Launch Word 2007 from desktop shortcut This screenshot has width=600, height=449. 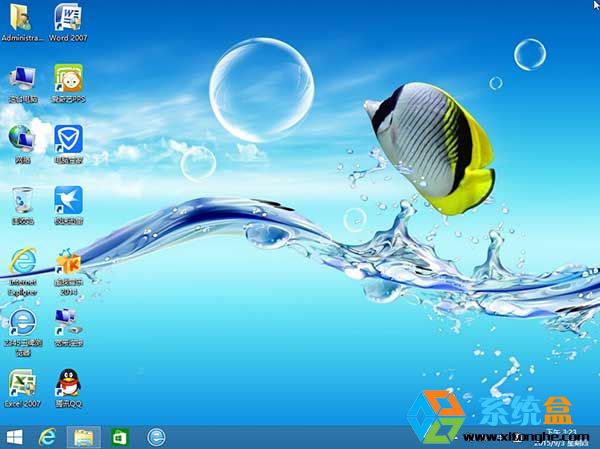67,18
